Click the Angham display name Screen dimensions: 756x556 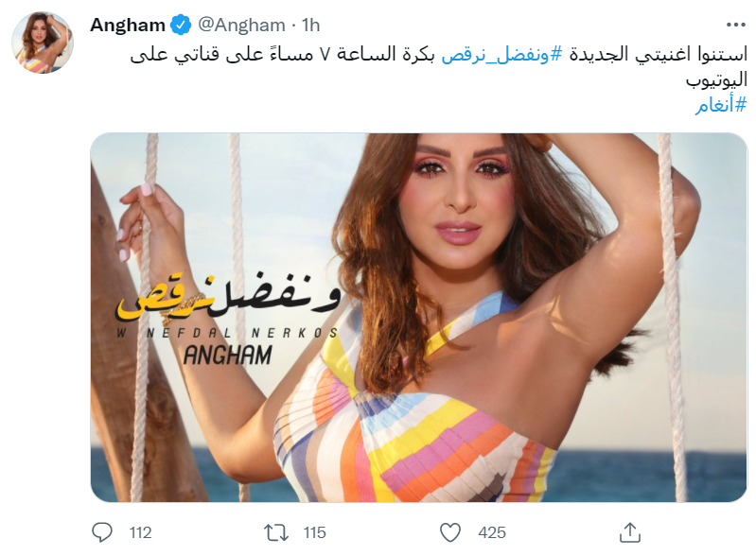pyautogui.click(x=128, y=25)
